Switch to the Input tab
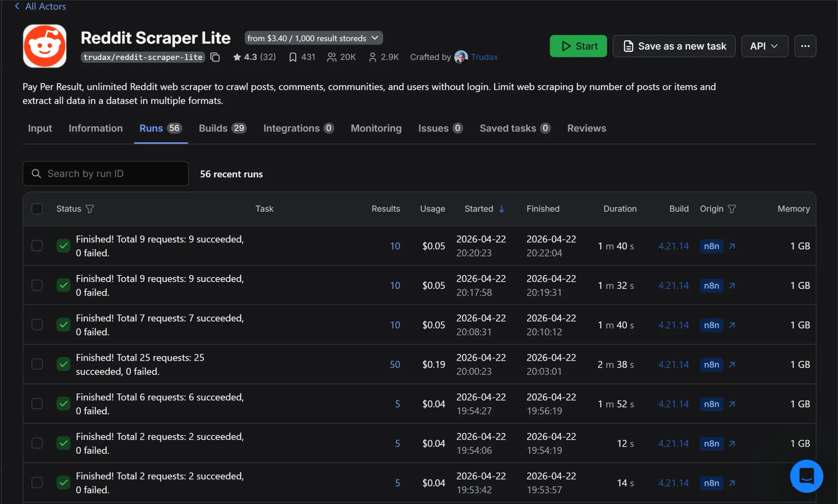The image size is (838, 504). tap(40, 128)
